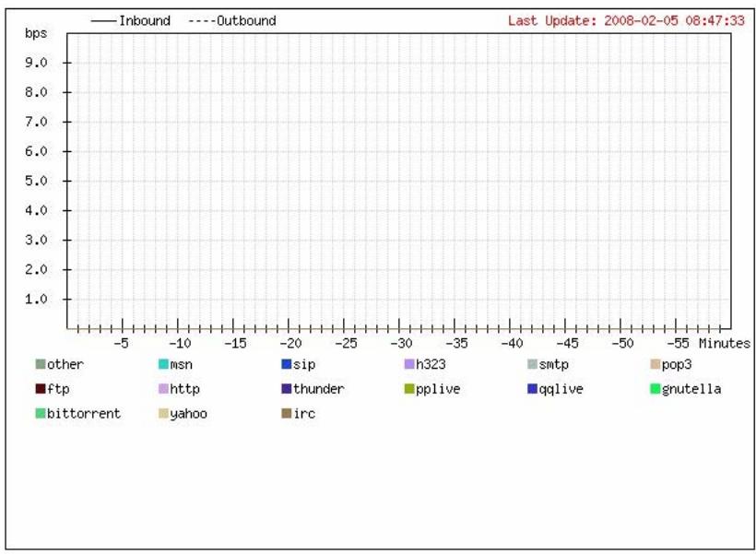The width and height of the screenshot is (756, 554).
Task: Click the 'Outbound' dashed line legend entry
Action: (232, 20)
